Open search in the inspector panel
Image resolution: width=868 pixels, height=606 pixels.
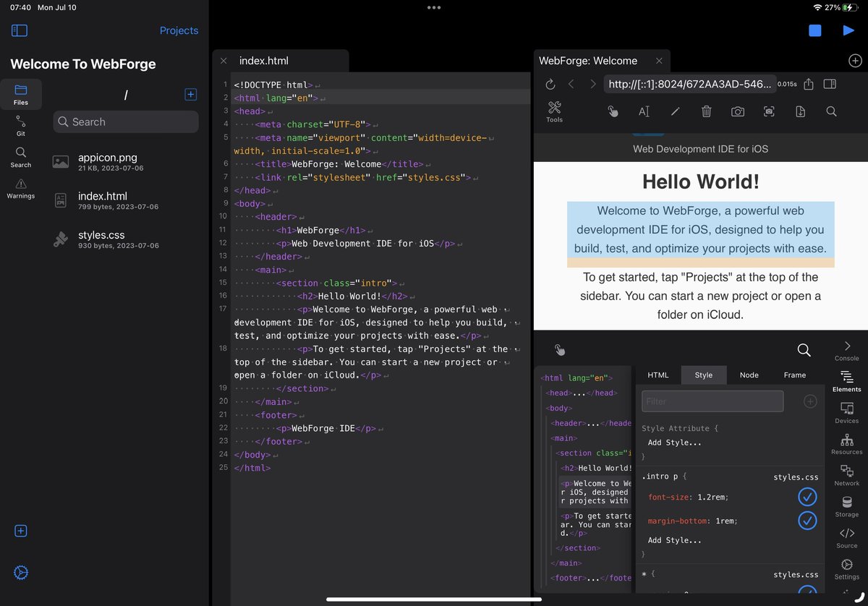pos(804,350)
